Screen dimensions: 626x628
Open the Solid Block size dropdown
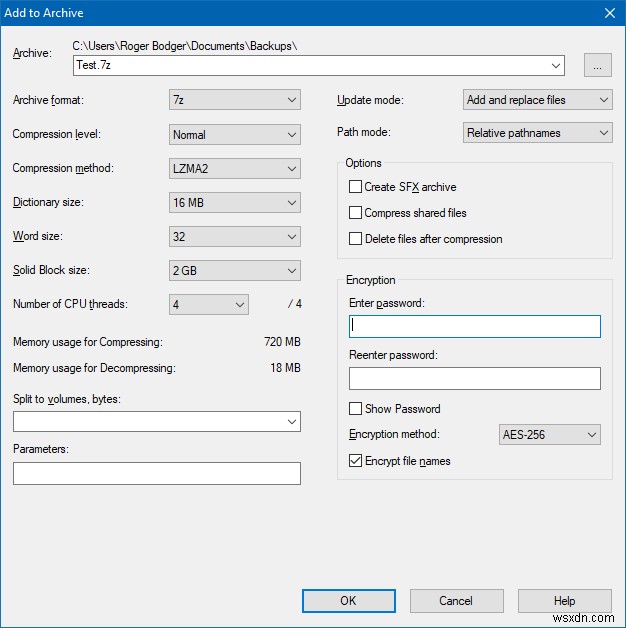click(235, 271)
